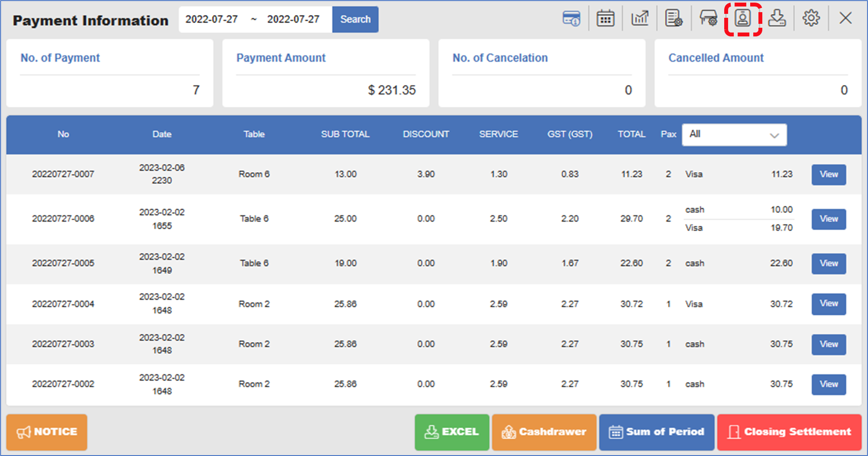Open the printer settings icon
Viewport: 868px width, 456px height.
(709, 18)
